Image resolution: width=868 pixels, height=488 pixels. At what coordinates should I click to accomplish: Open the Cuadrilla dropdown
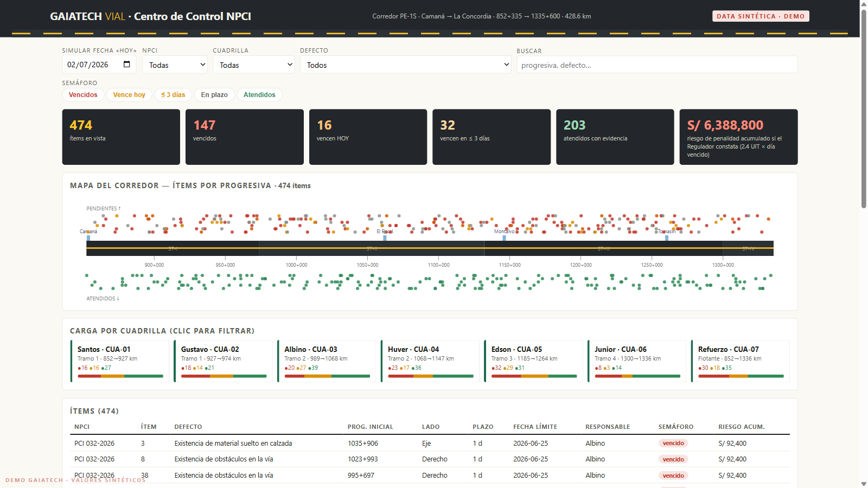254,65
